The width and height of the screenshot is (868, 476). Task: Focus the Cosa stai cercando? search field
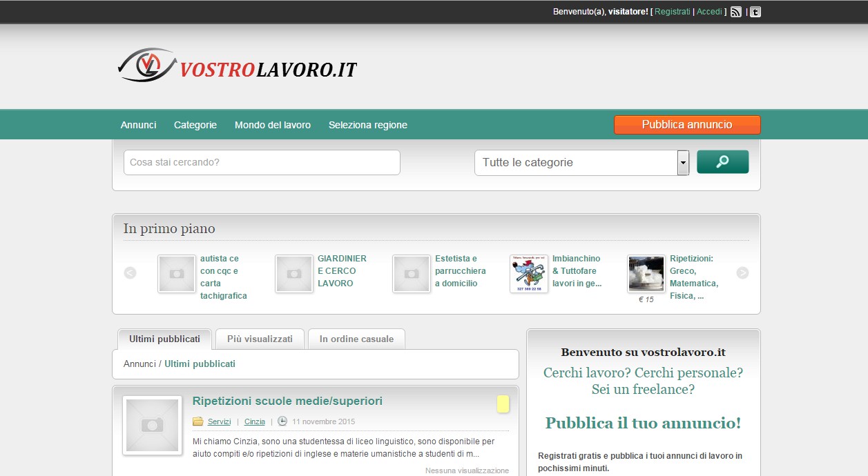(x=262, y=163)
